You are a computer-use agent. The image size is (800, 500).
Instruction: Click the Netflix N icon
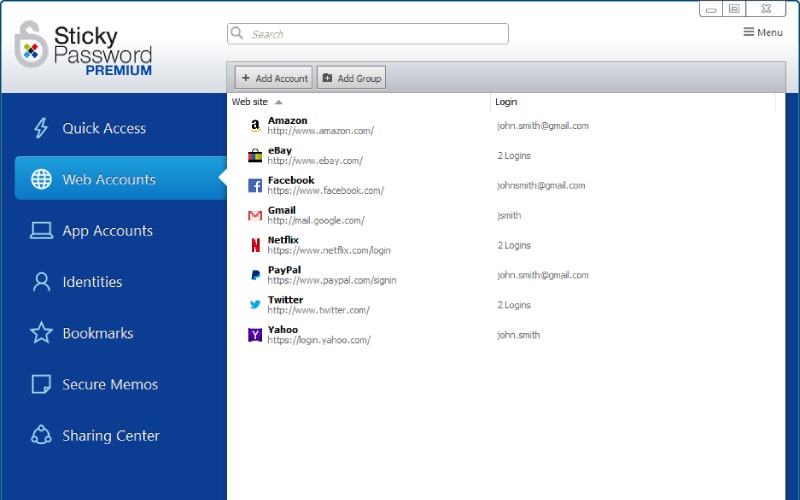pos(255,245)
